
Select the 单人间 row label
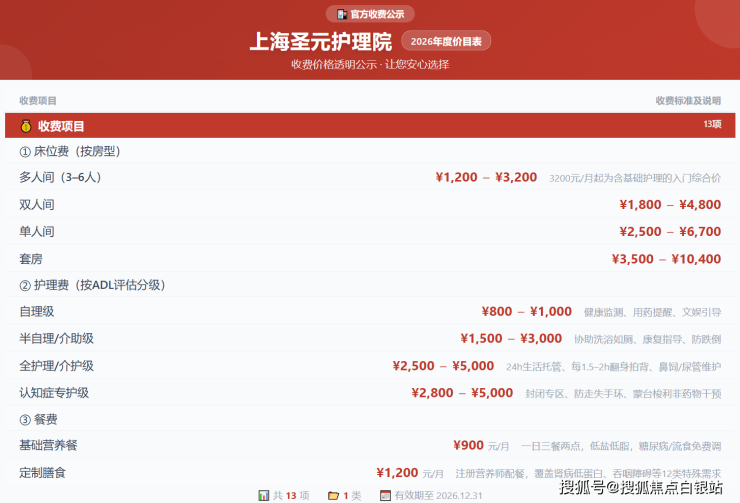pos(37,232)
